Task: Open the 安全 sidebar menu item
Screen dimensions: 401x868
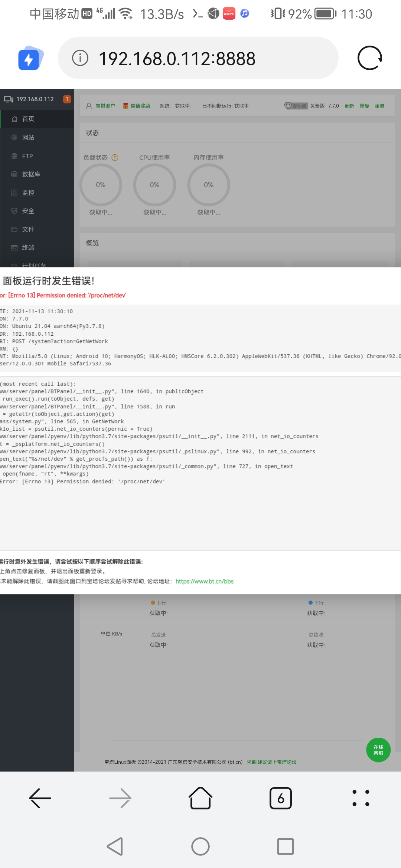Action: coord(37,211)
